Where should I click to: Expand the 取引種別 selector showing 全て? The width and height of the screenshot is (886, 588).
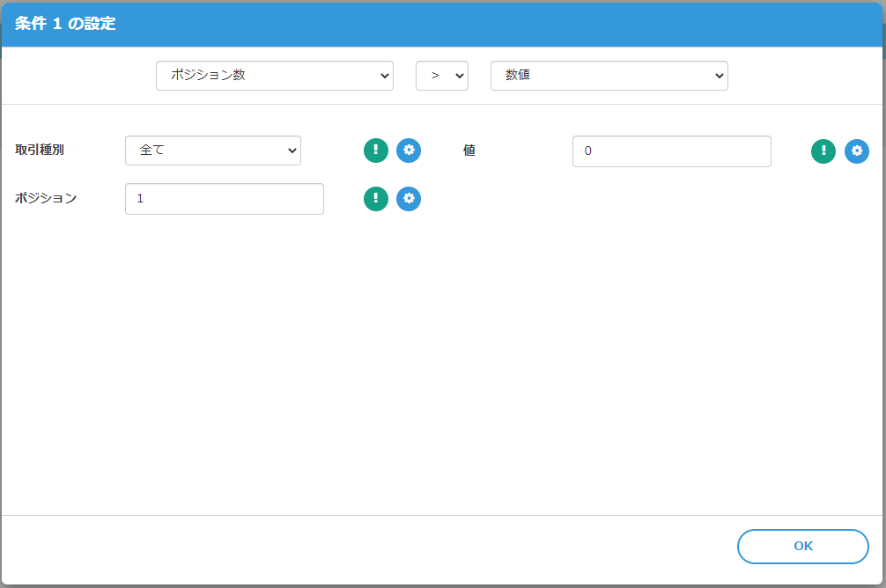click(x=212, y=151)
